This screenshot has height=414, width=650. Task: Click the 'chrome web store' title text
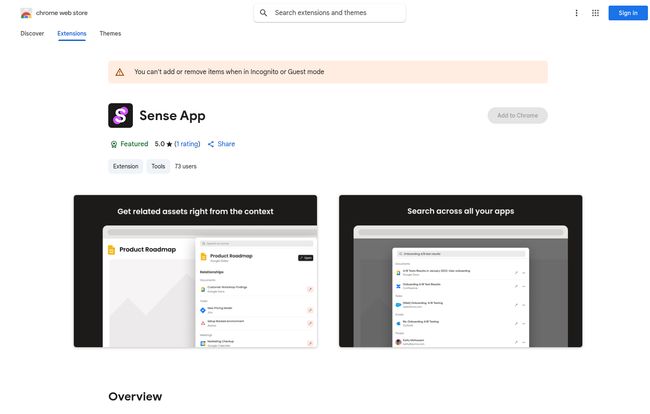62,13
